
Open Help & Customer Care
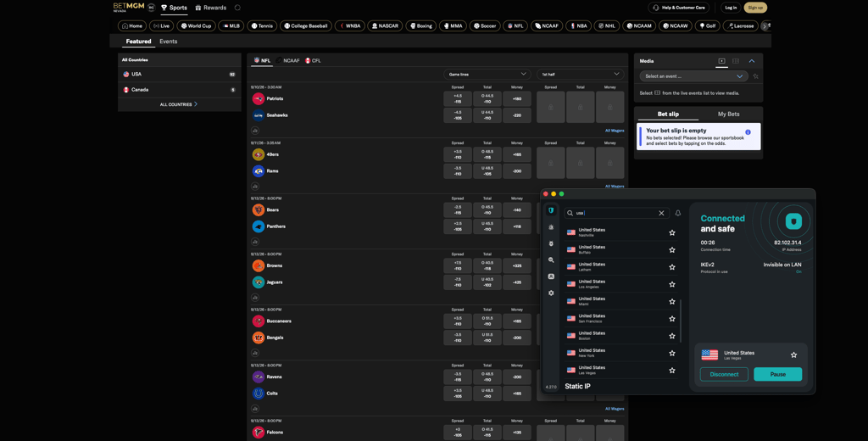[x=679, y=8]
